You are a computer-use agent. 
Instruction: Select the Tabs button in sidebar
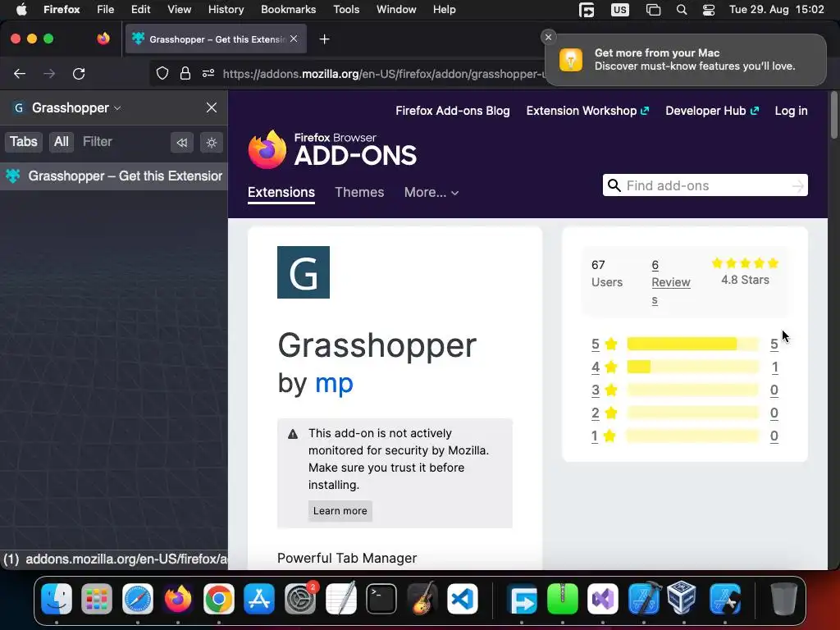point(24,141)
